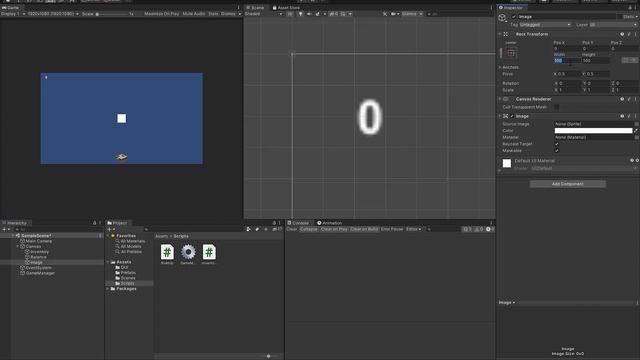Expand the Packages folder

pos(108,289)
